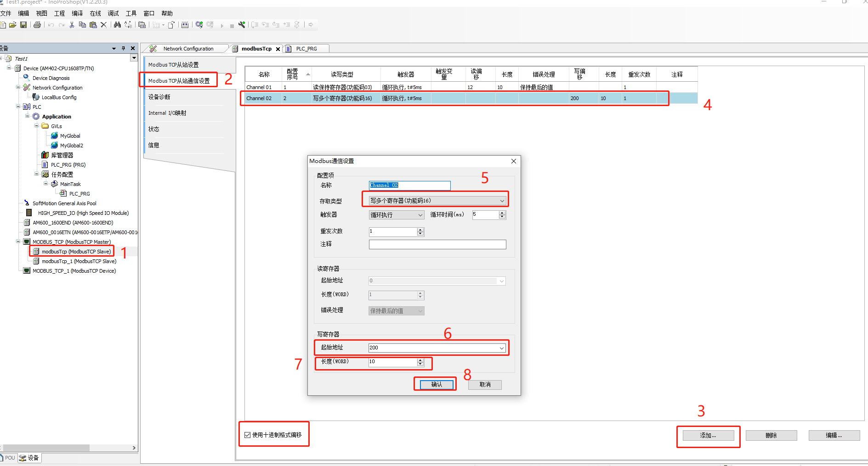Collapse the Network Configuration tree node
868x466 pixels.
pyautogui.click(x=18, y=87)
